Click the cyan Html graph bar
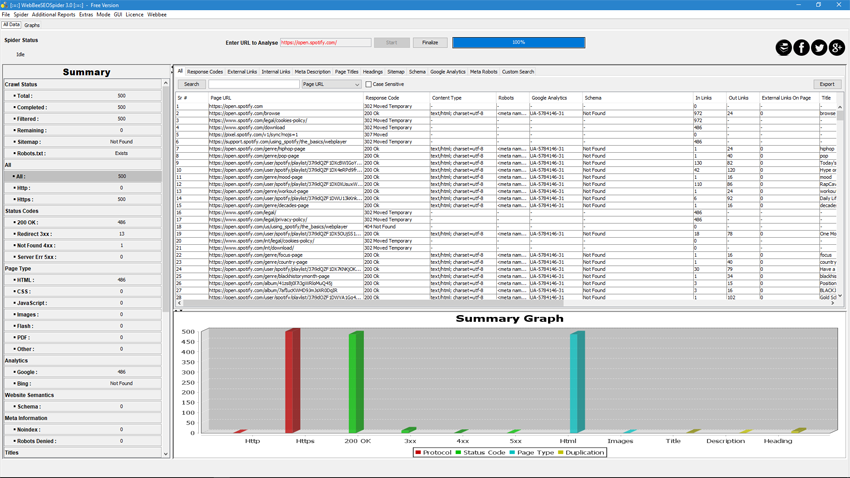The image size is (850, 478). click(577, 382)
